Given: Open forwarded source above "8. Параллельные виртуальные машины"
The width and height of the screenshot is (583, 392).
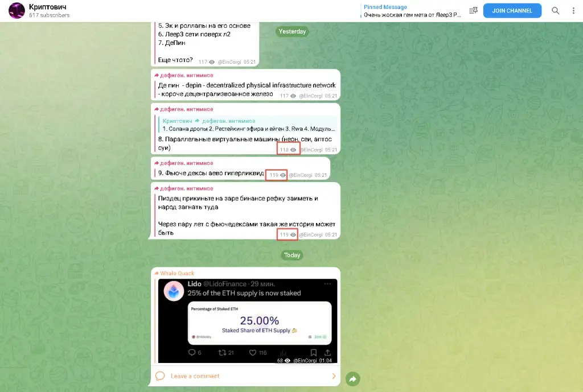Looking at the screenshot, I should pos(184,109).
